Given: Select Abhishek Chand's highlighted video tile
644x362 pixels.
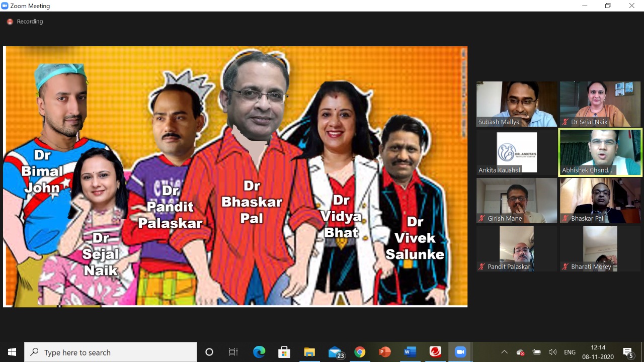Looking at the screenshot, I should tap(600, 152).
